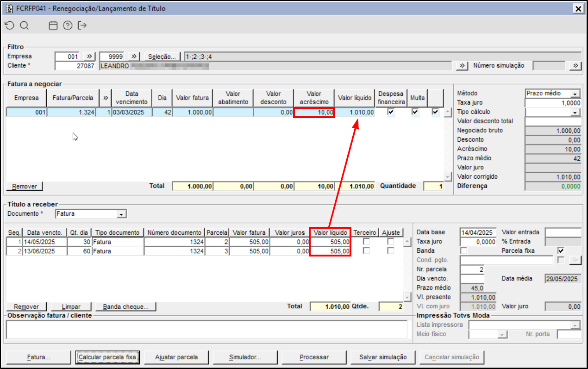Screen dimensions: 588x369
Task: Click the Cond. pgto. input field
Action: (x=507, y=260)
